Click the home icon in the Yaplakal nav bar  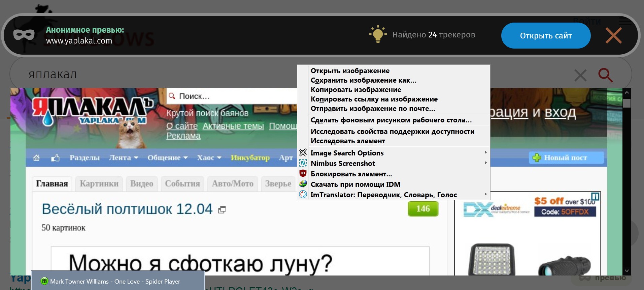pos(36,158)
